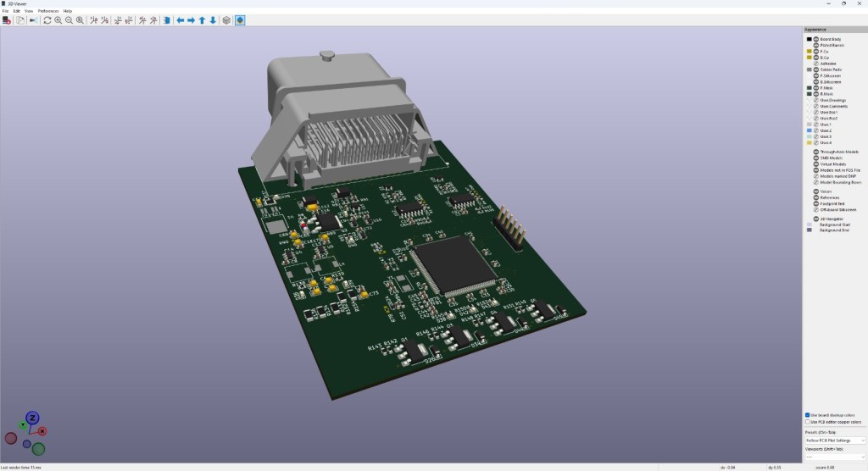Click the gold pin header on board
This screenshot has height=471, width=868.
[510, 227]
